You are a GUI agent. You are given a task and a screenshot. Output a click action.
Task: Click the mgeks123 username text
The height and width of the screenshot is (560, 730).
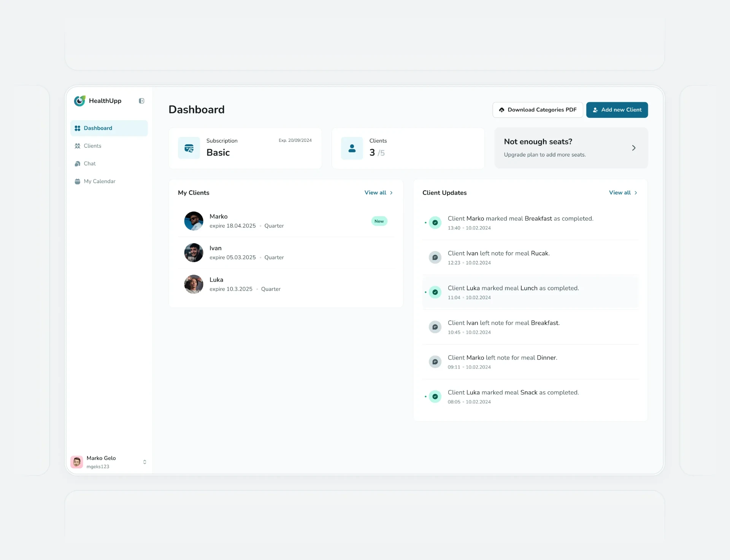coord(98,467)
